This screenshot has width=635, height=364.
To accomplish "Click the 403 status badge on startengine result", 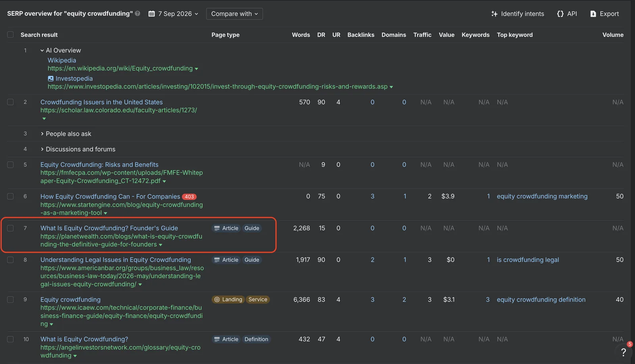I will [189, 197].
